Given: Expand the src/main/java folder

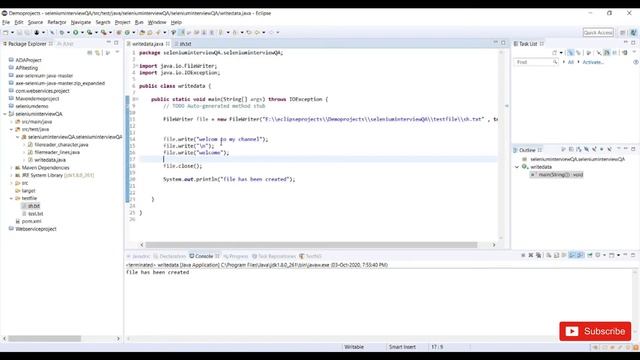Looking at the screenshot, I should pyautogui.click(x=11, y=122).
